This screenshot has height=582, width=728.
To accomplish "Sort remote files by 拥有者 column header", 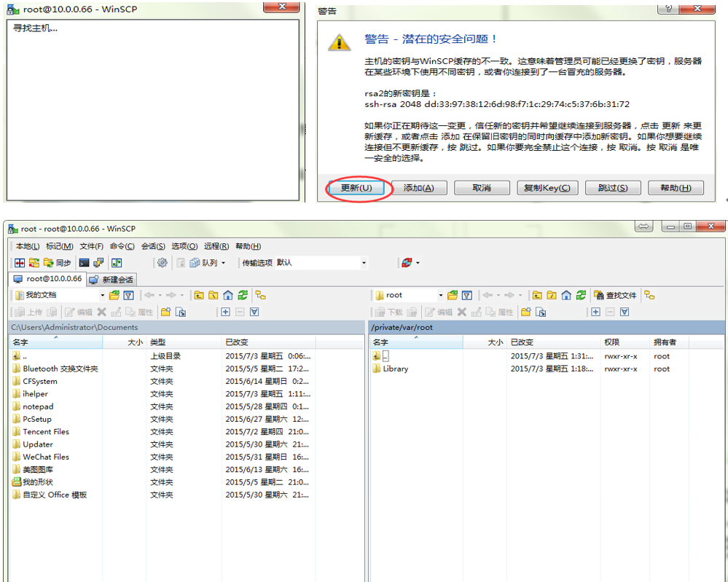I will point(669,342).
